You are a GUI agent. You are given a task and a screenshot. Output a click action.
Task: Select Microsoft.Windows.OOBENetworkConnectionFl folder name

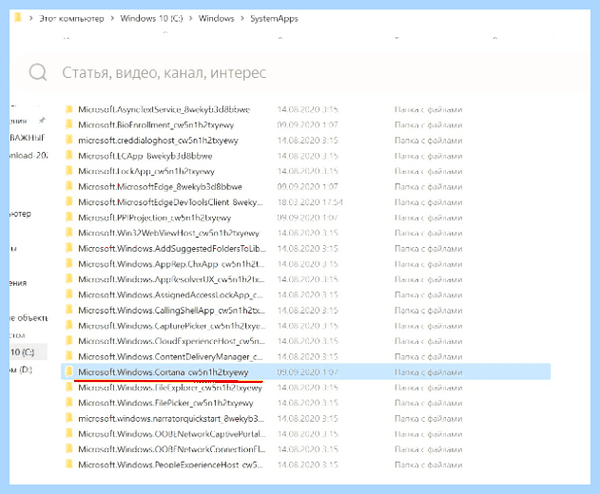(x=171, y=449)
